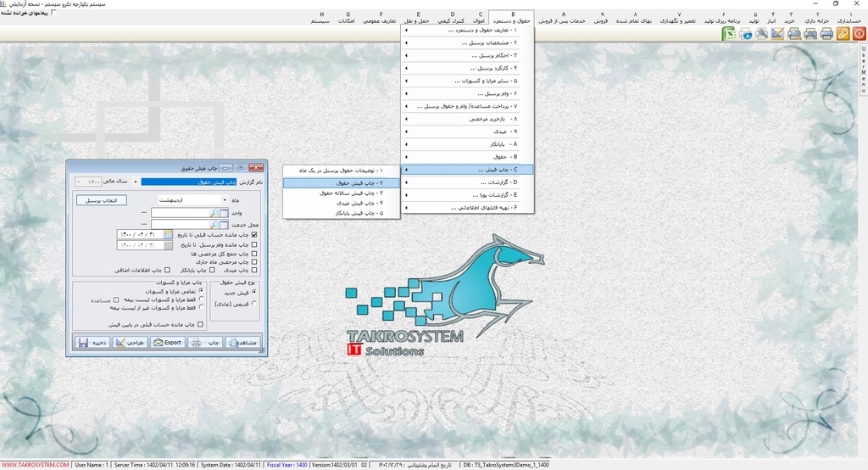
Task: Select فیش جدید radio button
Action: [x=254, y=292]
